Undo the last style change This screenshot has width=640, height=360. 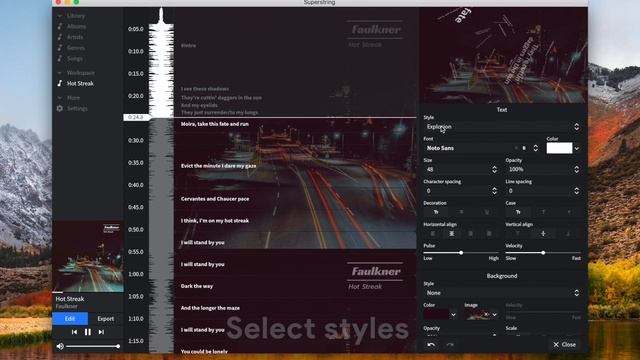431,345
